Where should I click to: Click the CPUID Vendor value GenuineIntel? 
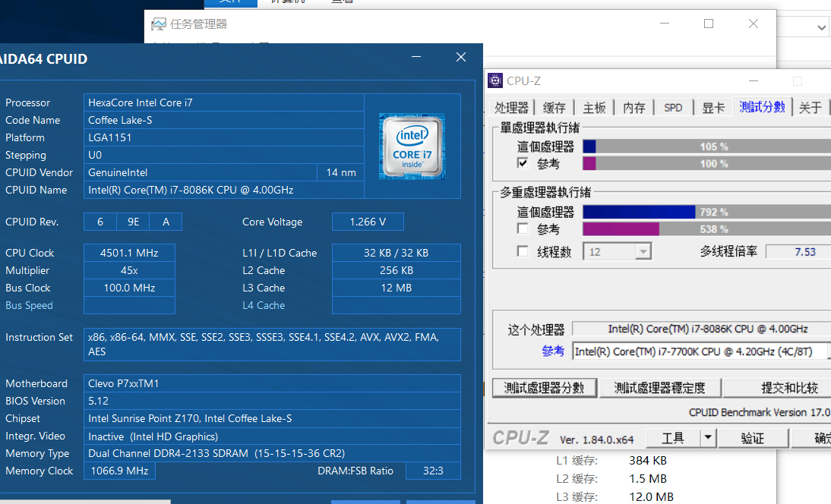[201, 172]
